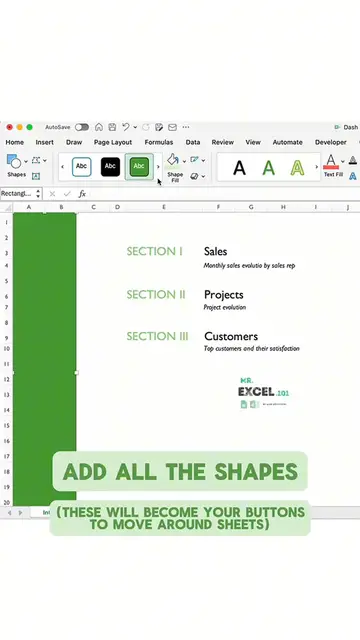Screen dimensions: 360x640
Task: Switch to the Page Layout tab
Action: [113, 142]
